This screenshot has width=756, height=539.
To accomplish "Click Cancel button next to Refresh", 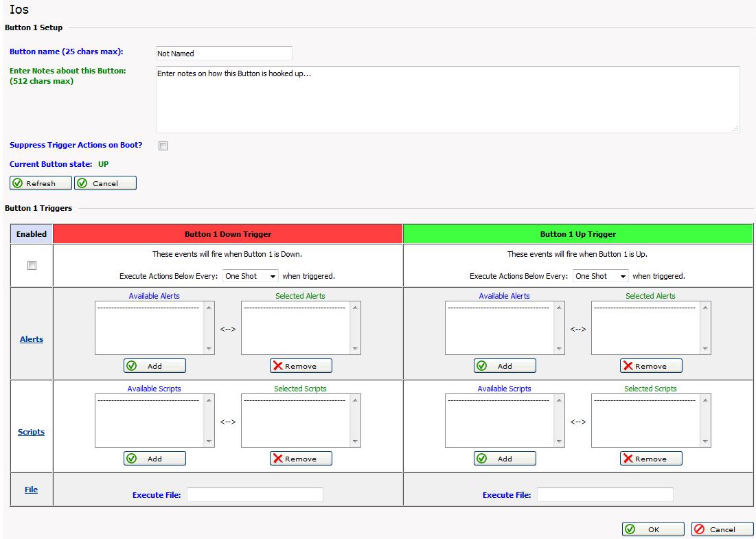I will pyautogui.click(x=105, y=183).
